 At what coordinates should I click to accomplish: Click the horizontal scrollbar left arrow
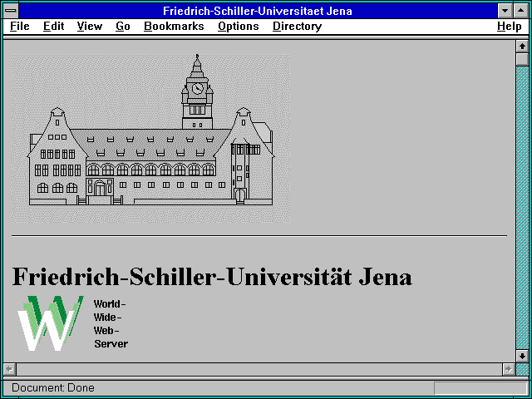coord(10,369)
